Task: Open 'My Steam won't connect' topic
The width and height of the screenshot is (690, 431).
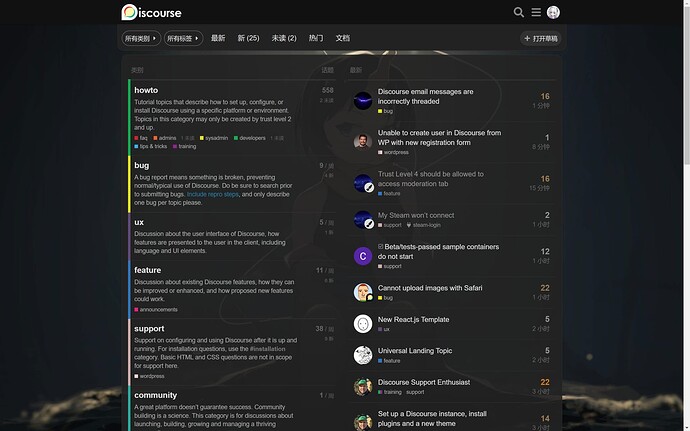Action: pyautogui.click(x=416, y=215)
